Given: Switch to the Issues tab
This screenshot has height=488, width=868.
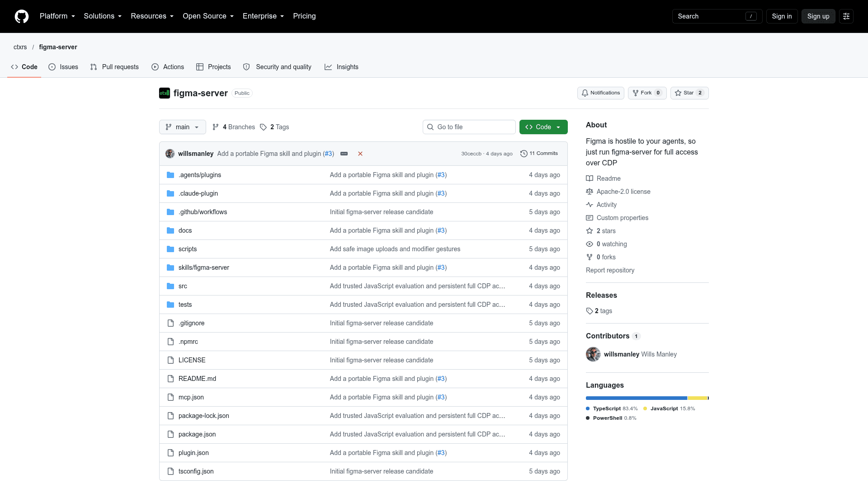Looking at the screenshot, I should point(63,67).
